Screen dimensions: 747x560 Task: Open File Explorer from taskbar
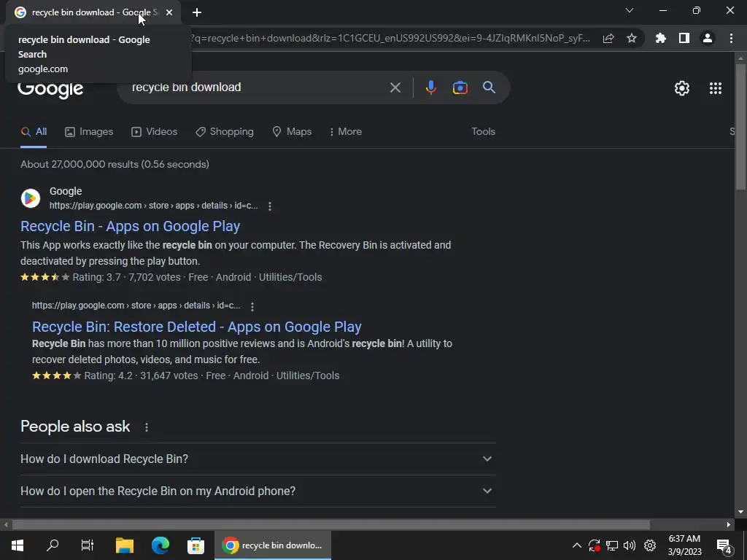coord(125,545)
